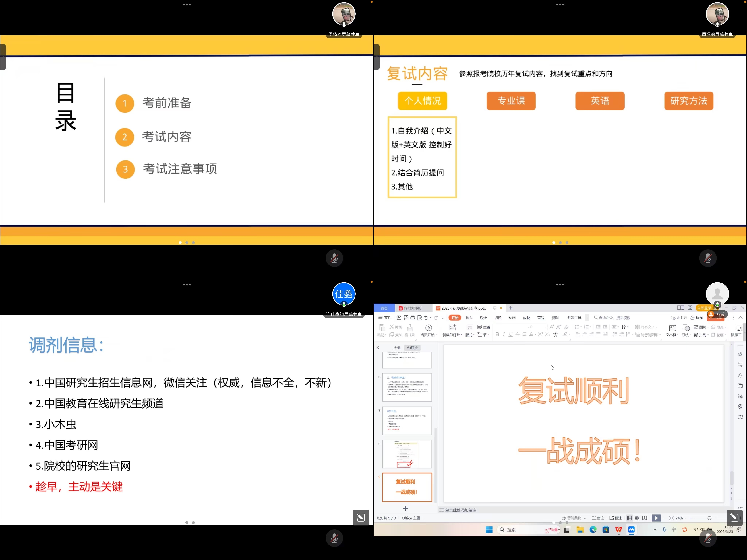This screenshot has height=560, width=747.
Task: Open Microsoft Edge from the taskbar
Action: (x=593, y=530)
